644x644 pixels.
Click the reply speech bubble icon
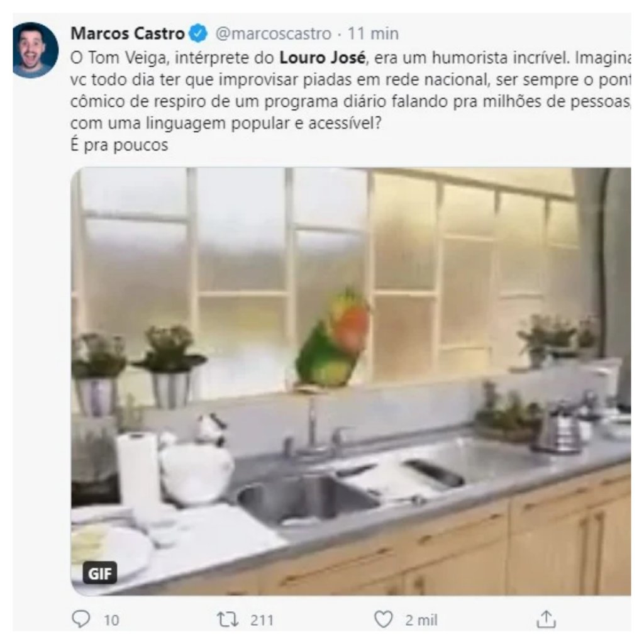[81, 619]
